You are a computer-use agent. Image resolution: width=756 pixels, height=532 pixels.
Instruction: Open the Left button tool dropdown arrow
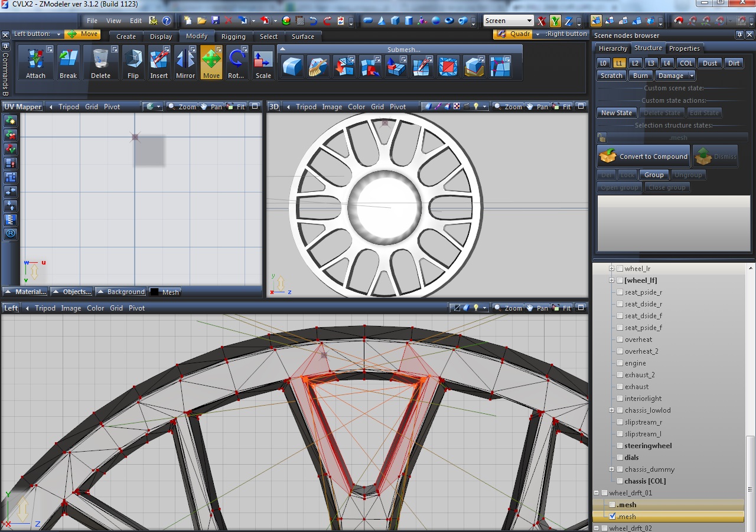(59, 34)
